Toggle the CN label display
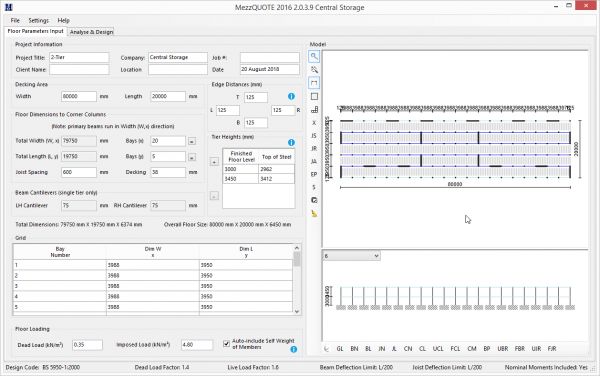 (x=408, y=349)
